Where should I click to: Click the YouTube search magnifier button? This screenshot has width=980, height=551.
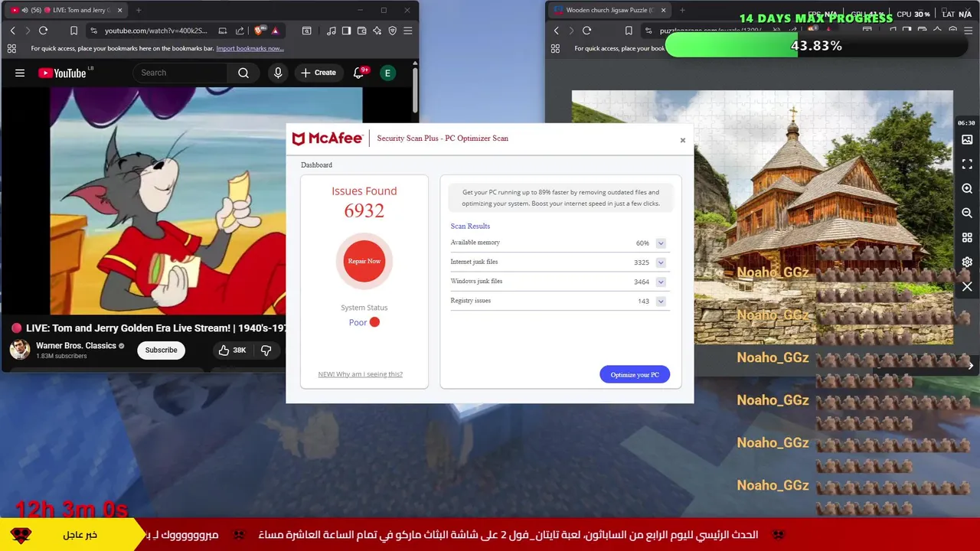click(243, 73)
